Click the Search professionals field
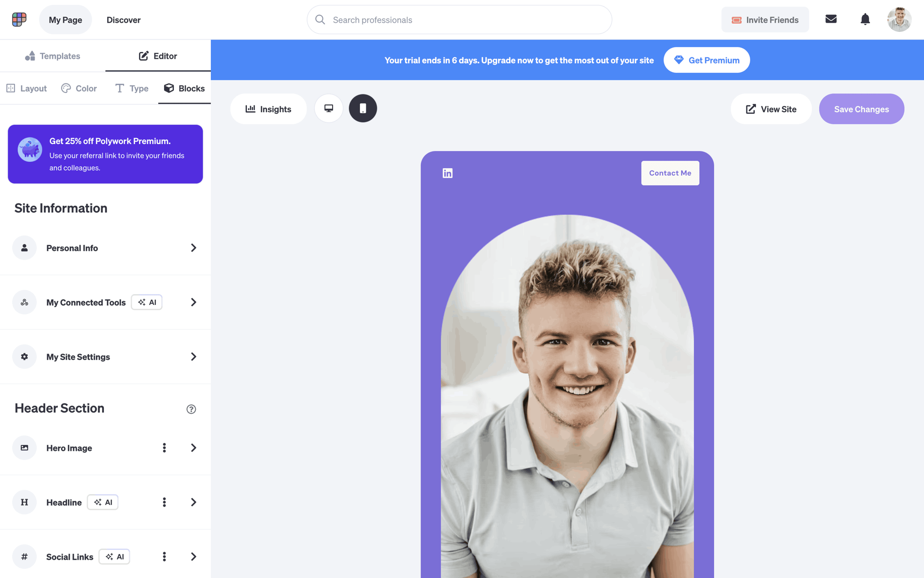924x578 pixels. 460,20
